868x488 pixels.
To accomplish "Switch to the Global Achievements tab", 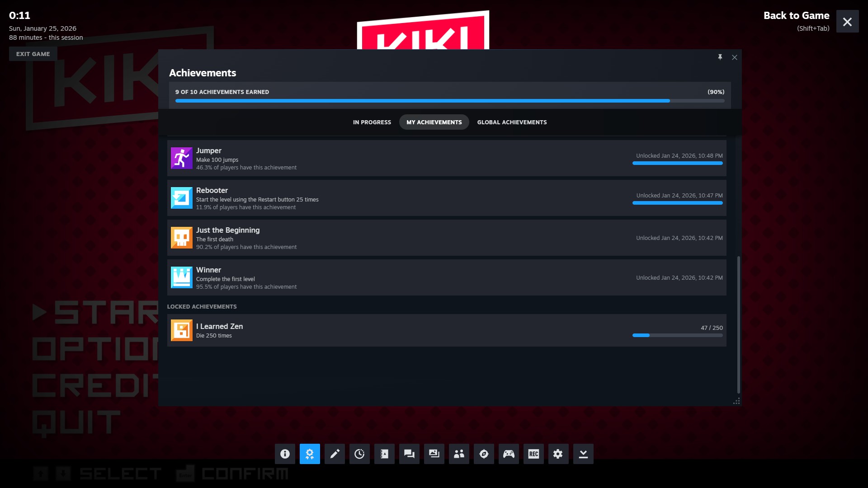I will point(512,122).
